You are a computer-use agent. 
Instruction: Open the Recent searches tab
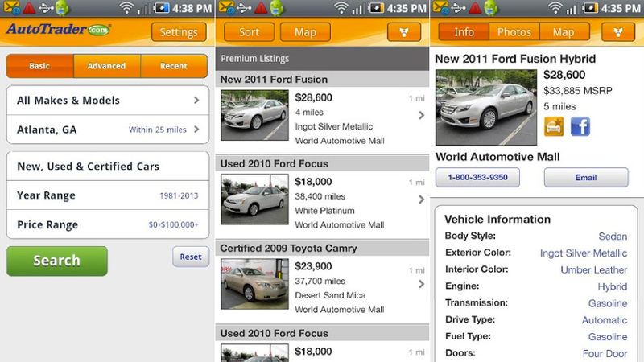click(x=174, y=66)
